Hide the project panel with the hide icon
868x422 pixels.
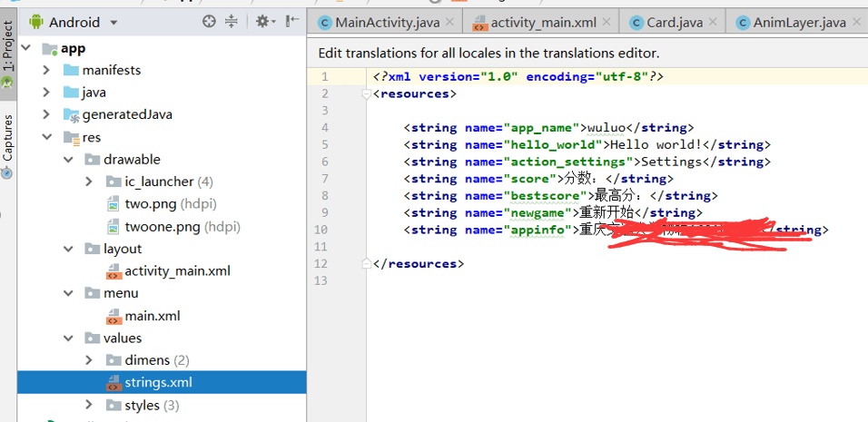click(292, 22)
